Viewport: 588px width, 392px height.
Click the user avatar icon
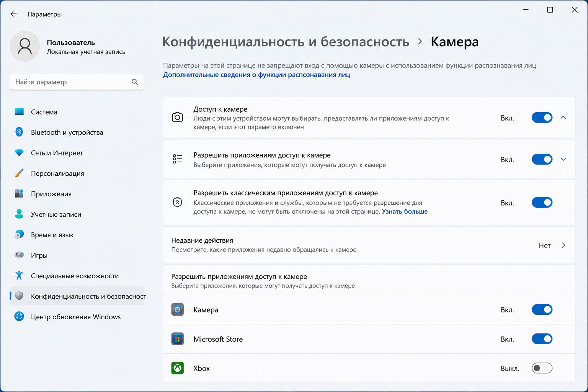[x=25, y=46]
